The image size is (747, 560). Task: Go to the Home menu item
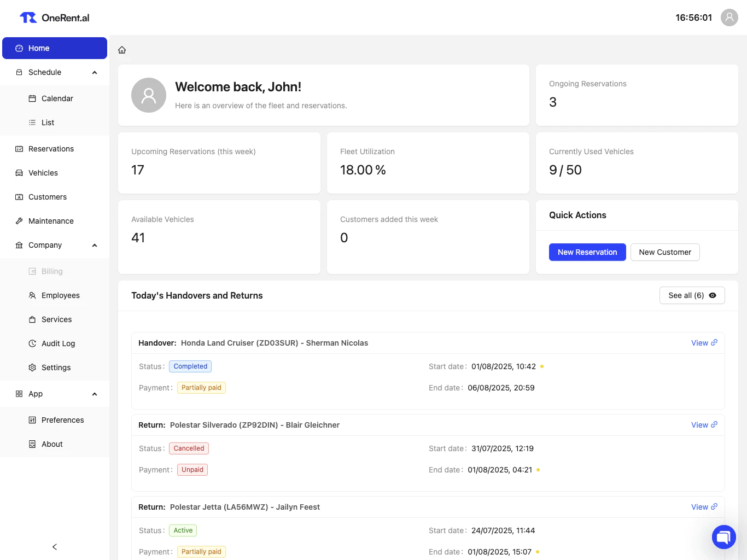tap(55, 48)
